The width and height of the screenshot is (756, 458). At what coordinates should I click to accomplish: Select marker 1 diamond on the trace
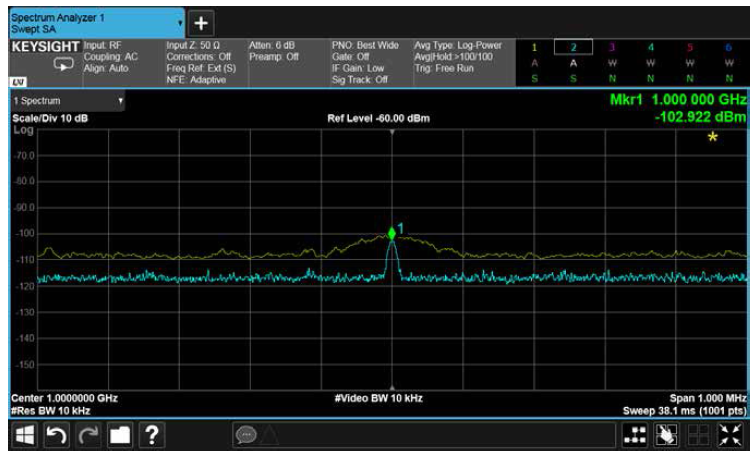coord(392,234)
